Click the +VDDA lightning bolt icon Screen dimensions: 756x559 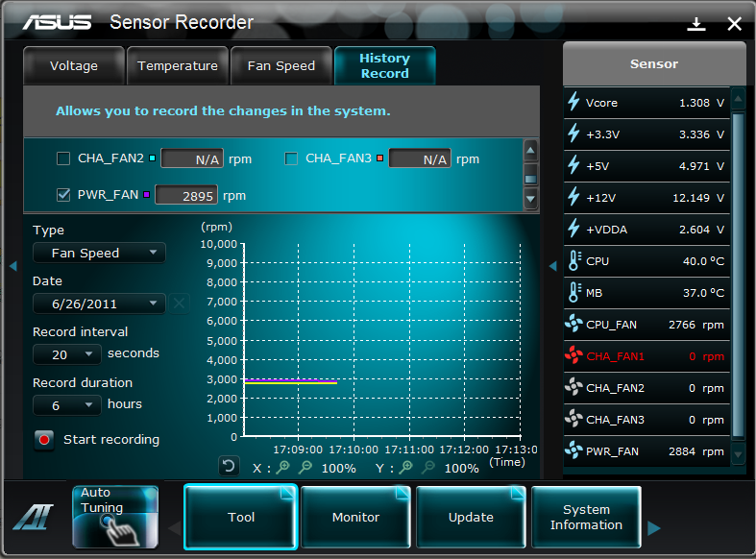tap(573, 229)
